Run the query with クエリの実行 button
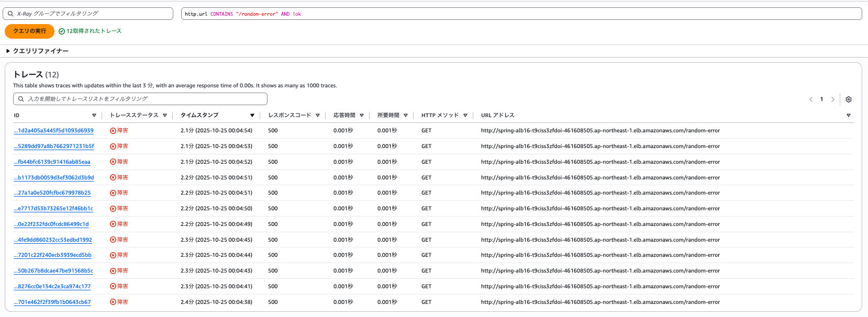This screenshot has width=868, height=317. [29, 31]
